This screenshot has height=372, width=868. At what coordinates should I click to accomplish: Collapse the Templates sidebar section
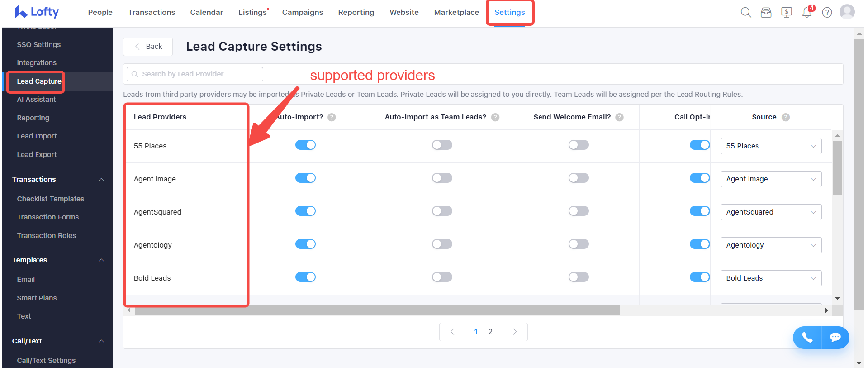101,260
